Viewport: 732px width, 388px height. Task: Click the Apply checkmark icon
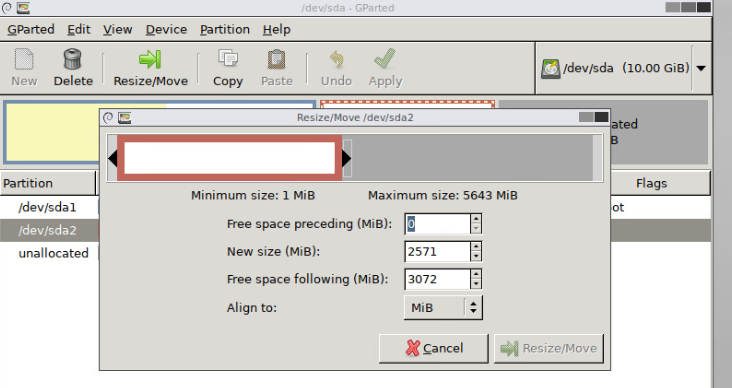(x=385, y=59)
